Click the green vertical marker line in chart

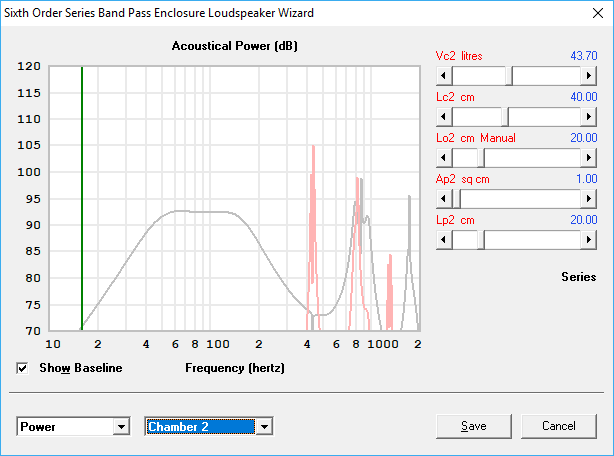(x=82, y=196)
